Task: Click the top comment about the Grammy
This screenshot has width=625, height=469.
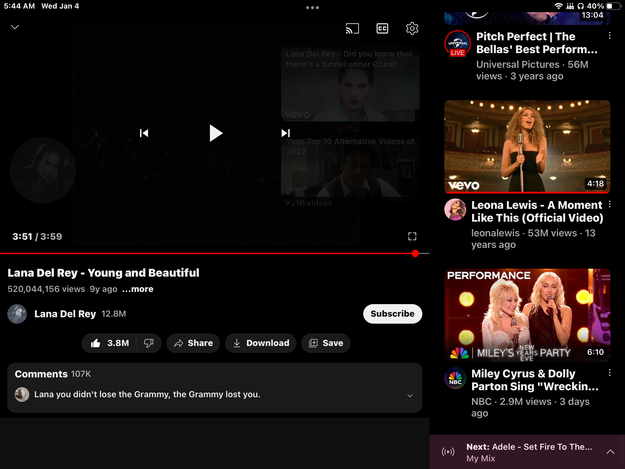Action: pyautogui.click(x=147, y=394)
